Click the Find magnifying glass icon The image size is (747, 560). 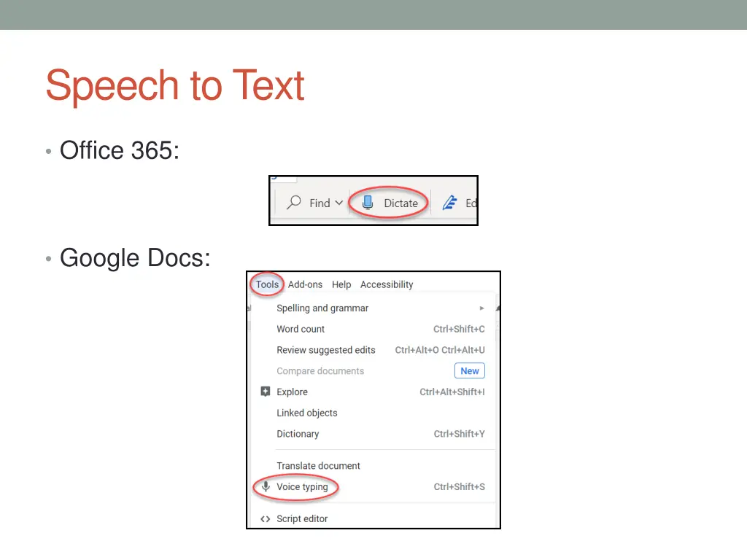click(294, 203)
